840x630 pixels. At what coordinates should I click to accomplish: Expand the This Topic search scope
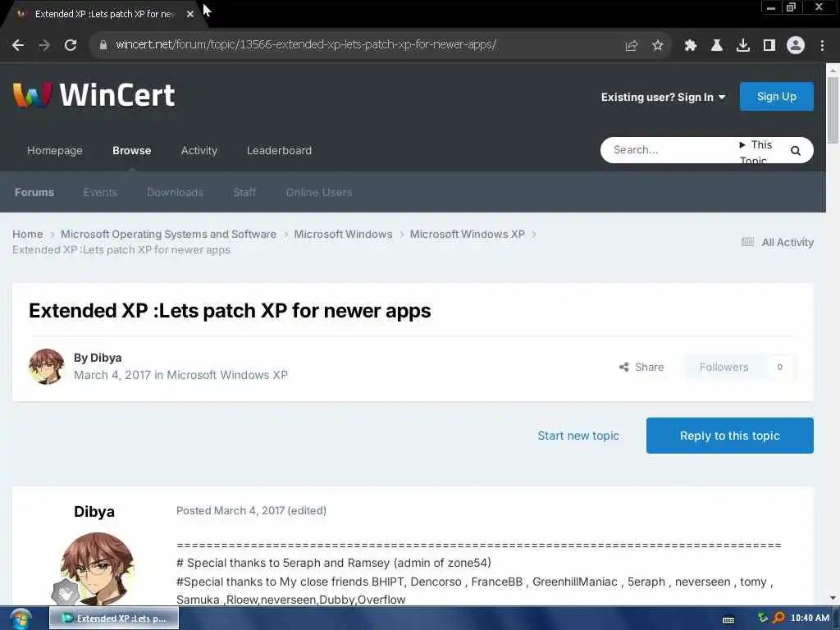coord(756,151)
